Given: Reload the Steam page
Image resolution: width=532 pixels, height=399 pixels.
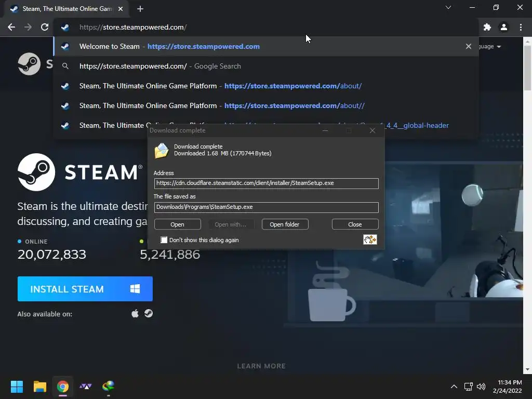Looking at the screenshot, I should tap(45, 27).
